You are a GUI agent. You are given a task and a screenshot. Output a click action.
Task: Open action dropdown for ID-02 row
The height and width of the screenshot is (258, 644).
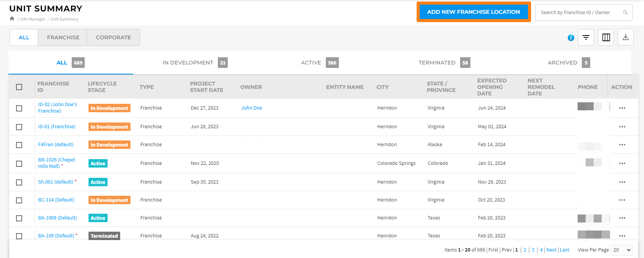(622, 108)
